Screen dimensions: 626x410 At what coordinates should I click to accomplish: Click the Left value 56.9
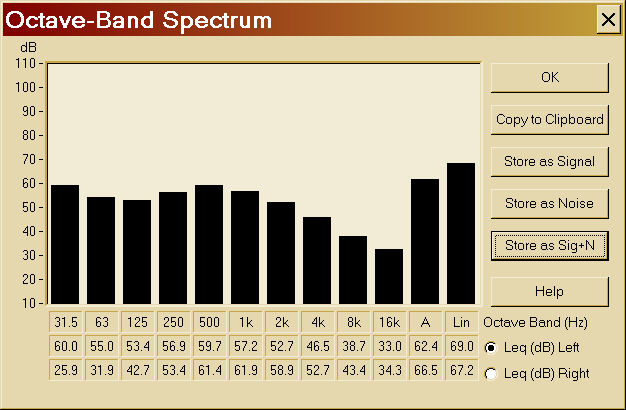(174, 346)
